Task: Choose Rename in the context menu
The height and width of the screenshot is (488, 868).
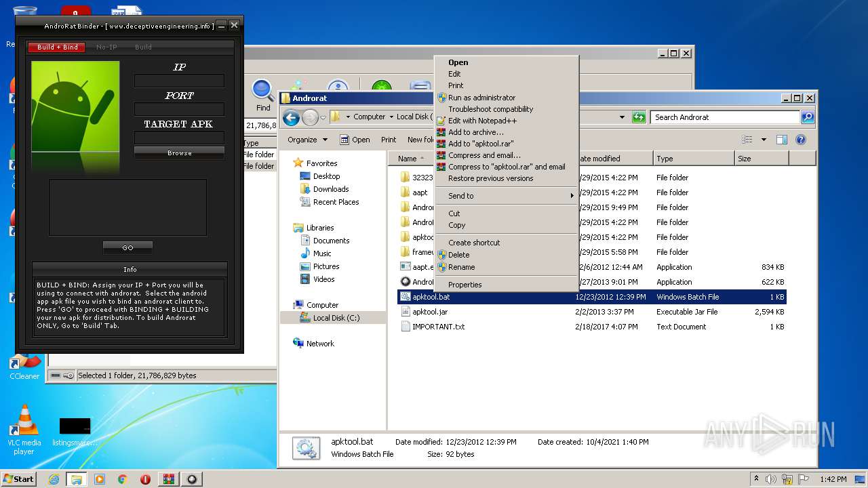Action: tap(506, 267)
